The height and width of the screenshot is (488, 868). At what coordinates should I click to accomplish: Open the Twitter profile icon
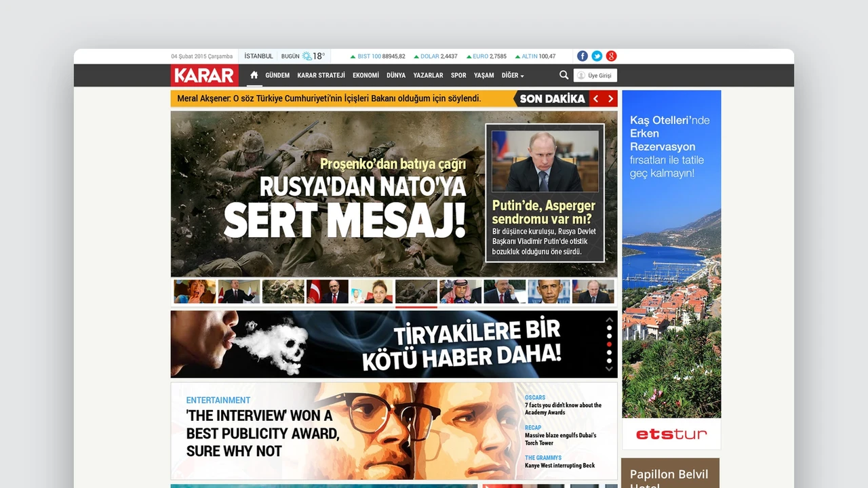coord(597,56)
